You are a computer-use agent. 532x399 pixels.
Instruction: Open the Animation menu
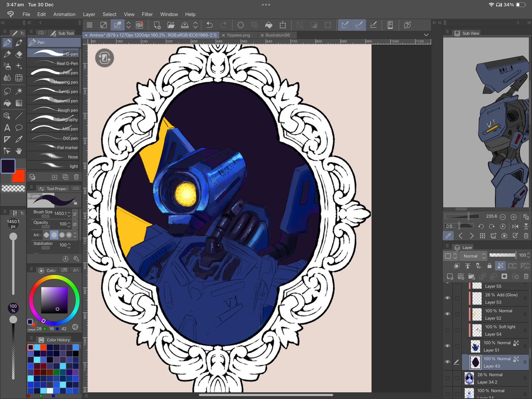tap(64, 14)
